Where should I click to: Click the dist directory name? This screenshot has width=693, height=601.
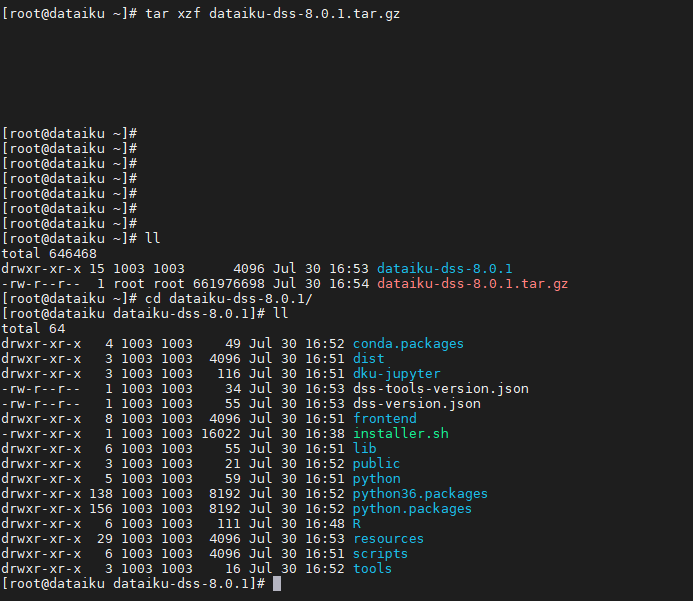coord(369,359)
